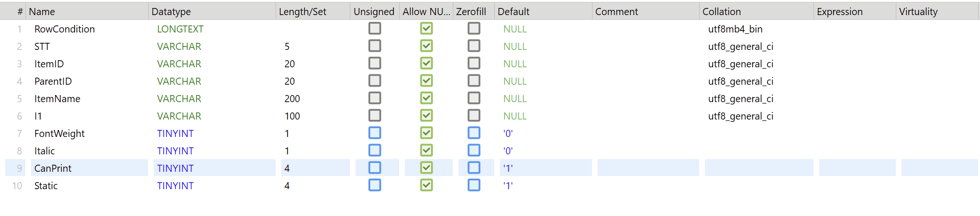Select row number 10 Static

(17, 186)
